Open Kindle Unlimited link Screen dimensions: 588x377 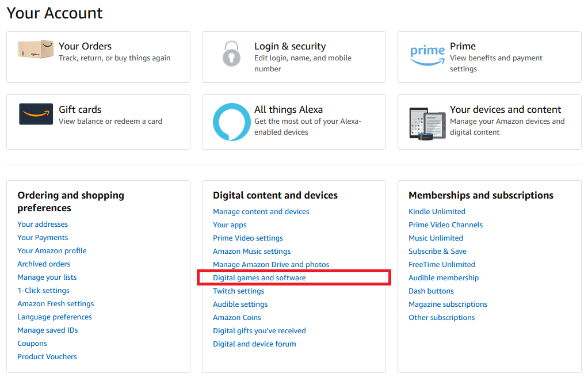tap(437, 212)
